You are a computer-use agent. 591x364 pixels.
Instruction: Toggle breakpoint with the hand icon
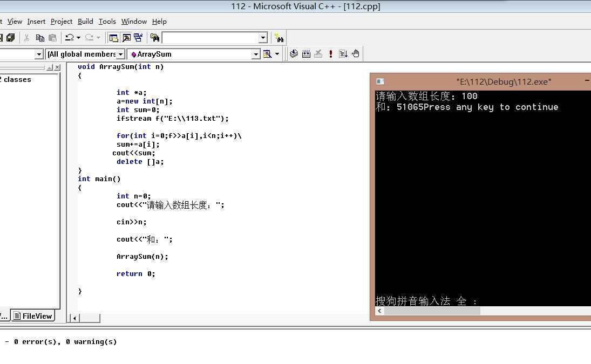[356, 54]
